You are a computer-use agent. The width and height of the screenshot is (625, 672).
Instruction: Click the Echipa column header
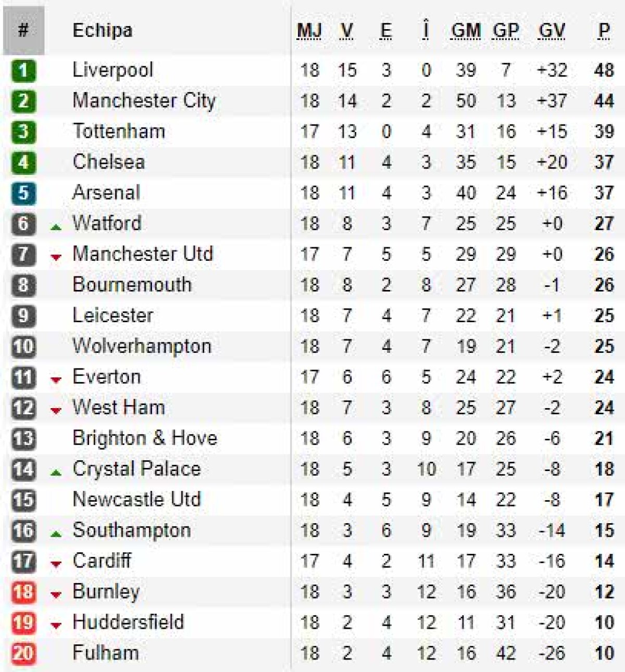(x=102, y=31)
